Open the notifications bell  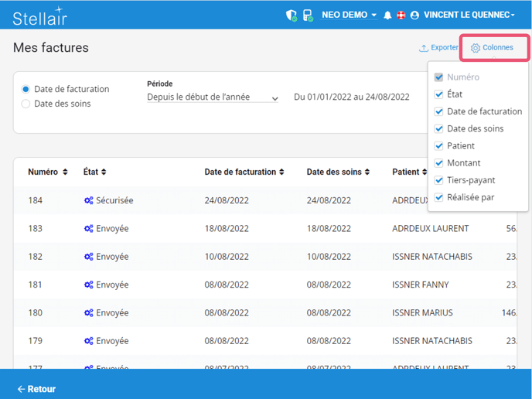pos(388,15)
